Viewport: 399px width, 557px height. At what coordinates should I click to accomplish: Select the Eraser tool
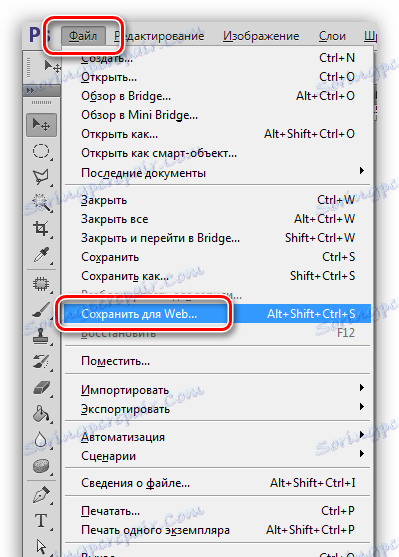[41, 388]
